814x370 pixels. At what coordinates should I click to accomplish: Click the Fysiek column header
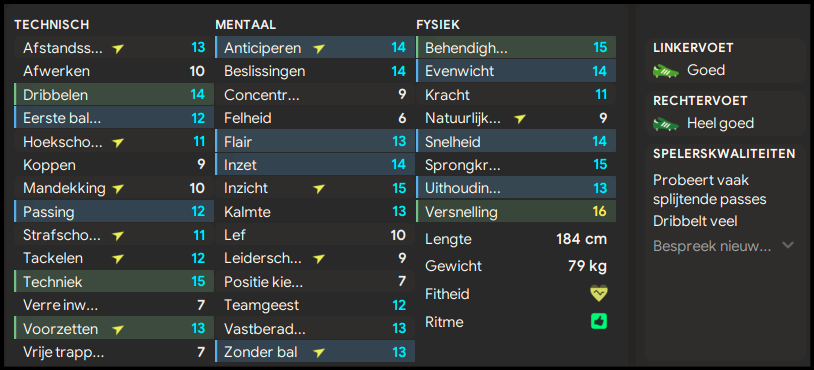[x=438, y=24]
